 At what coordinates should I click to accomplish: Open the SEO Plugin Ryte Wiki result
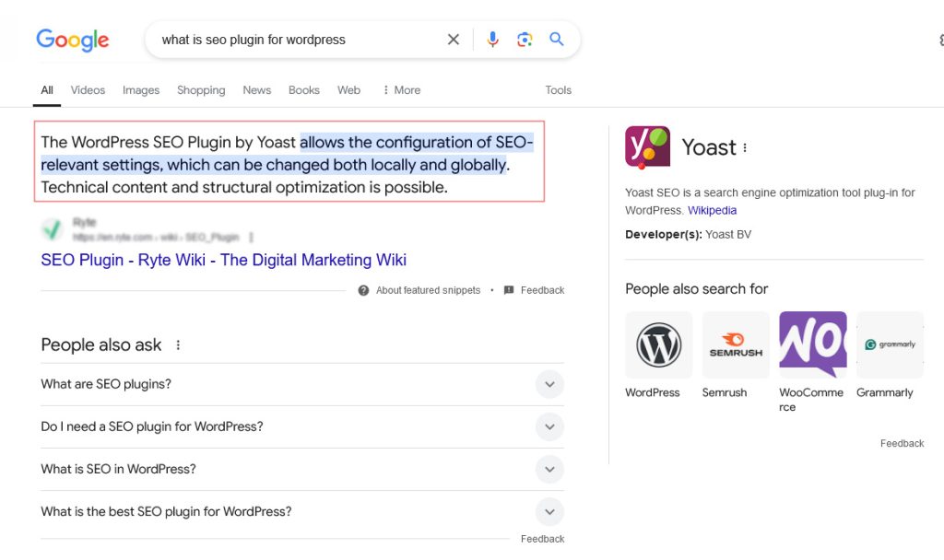coord(222,260)
